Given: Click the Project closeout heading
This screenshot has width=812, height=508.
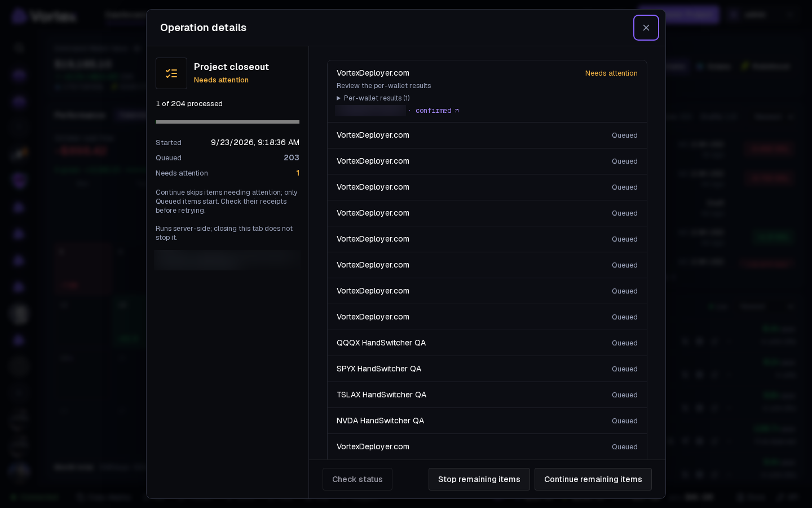Looking at the screenshot, I should (231, 67).
